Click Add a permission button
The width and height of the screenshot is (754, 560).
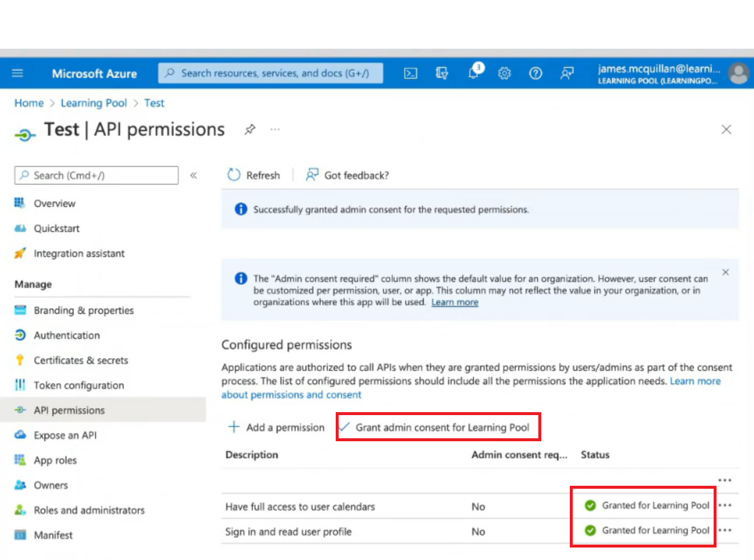(x=276, y=427)
